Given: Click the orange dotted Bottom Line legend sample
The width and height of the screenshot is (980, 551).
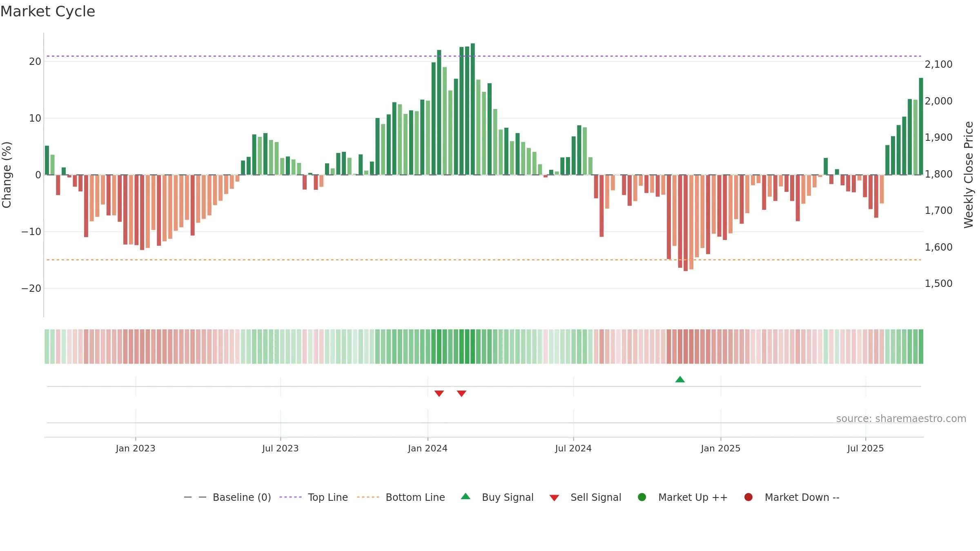Looking at the screenshot, I should tap(368, 497).
